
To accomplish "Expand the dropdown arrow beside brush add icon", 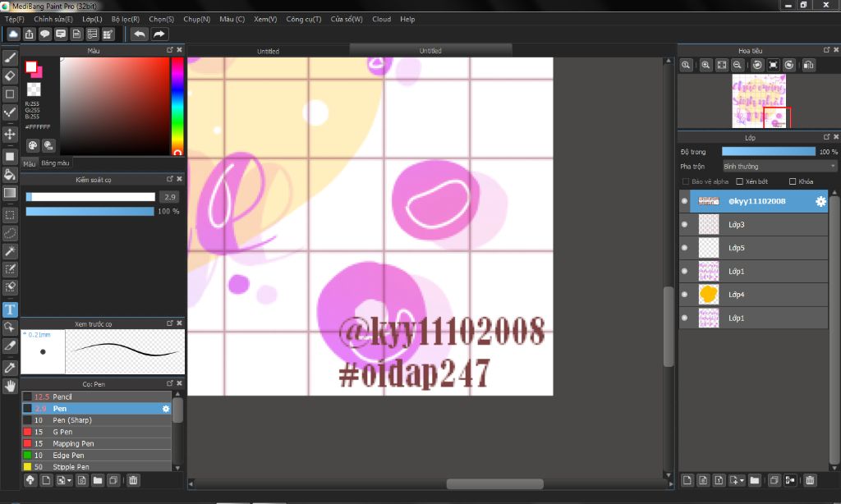I will tap(69, 480).
